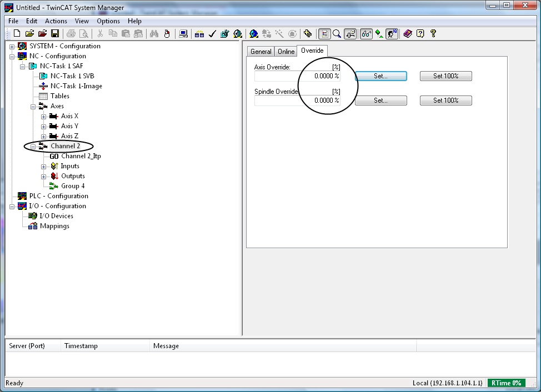Viewport: 541px width, 392px height.
Task: Click the Reload Devices icon
Action: (x=267, y=33)
